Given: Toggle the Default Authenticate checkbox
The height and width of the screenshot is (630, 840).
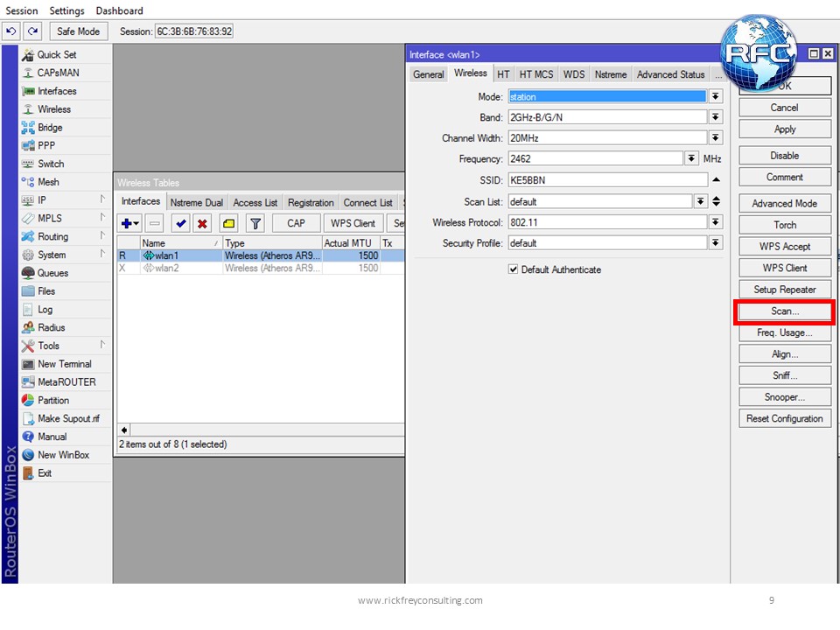Looking at the screenshot, I should [514, 269].
